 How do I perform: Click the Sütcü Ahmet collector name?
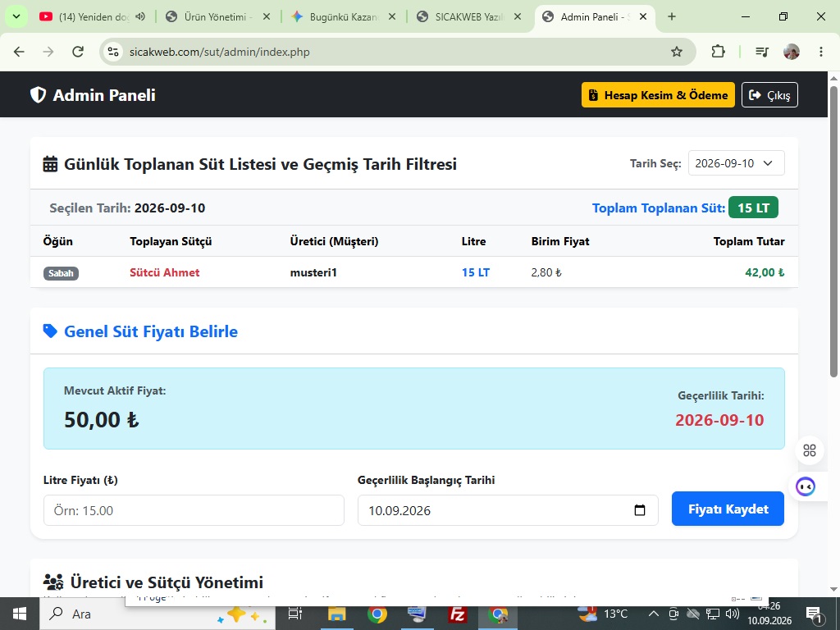pyautogui.click(x=164, y=272)
